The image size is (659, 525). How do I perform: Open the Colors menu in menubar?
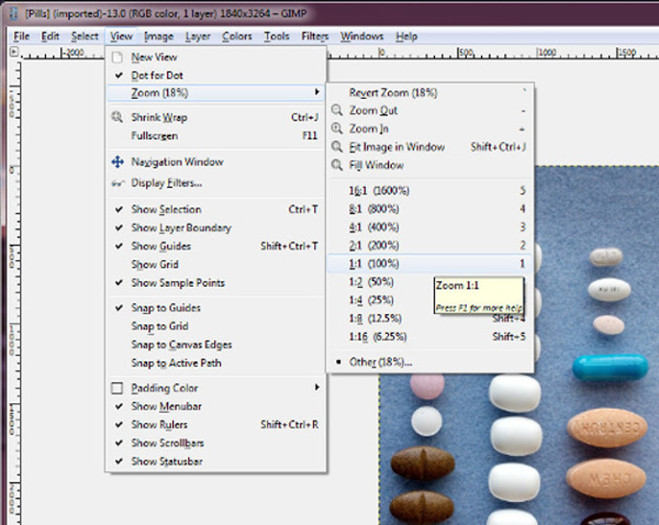pos(237,37)
